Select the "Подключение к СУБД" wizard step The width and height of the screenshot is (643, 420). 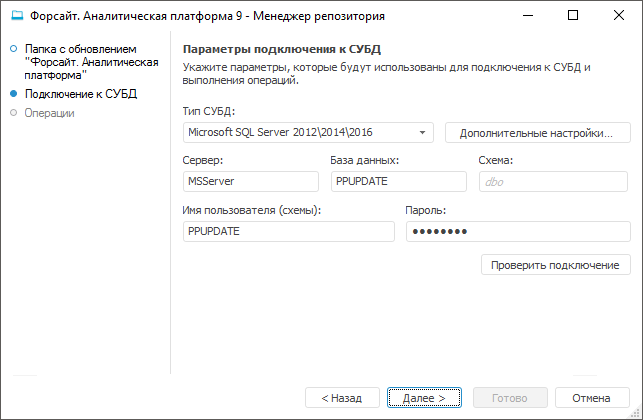pyautogui.click(x=80, y=94)
